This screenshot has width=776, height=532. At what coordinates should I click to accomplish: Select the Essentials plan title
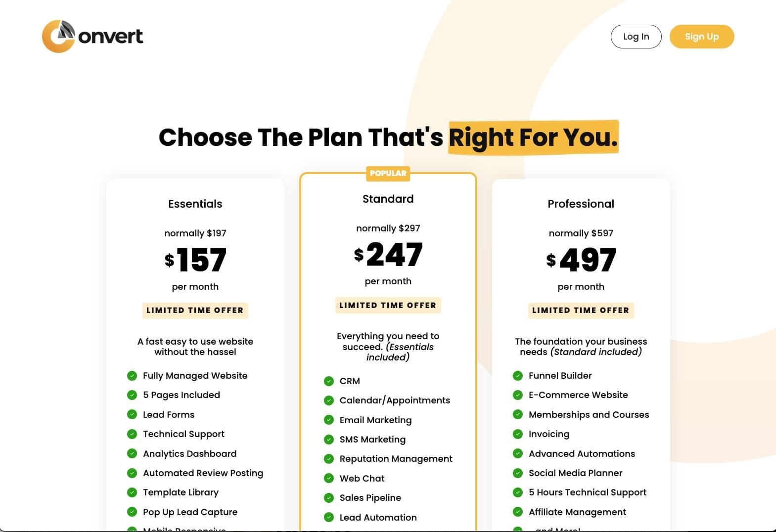coord(195,204)
